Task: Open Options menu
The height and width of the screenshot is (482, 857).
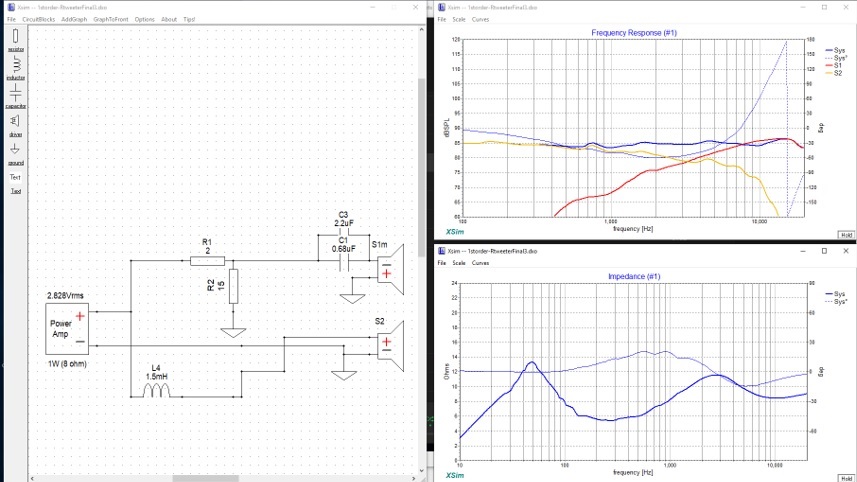Action: (x=144, y=19)
